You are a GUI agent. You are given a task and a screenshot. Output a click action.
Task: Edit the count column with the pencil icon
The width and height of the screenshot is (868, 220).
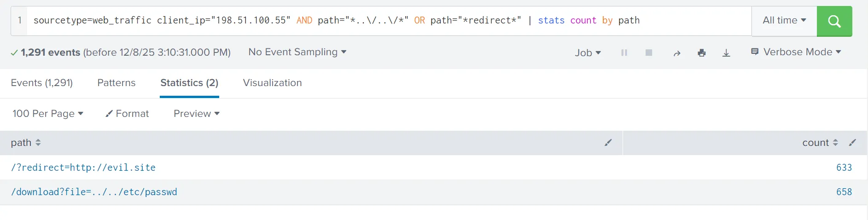click(x=852, y=143)
